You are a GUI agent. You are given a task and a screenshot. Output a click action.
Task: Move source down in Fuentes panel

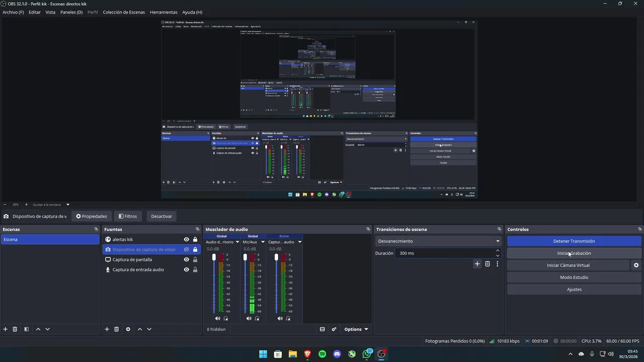pyautogui.click(x=149, y=329)
